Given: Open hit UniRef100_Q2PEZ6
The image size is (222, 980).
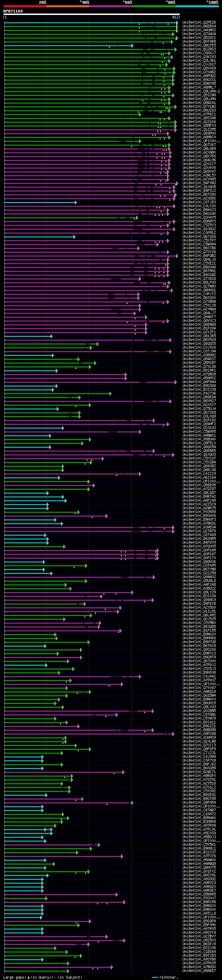Looking at the screenshot, I should (x=199, y=23).
